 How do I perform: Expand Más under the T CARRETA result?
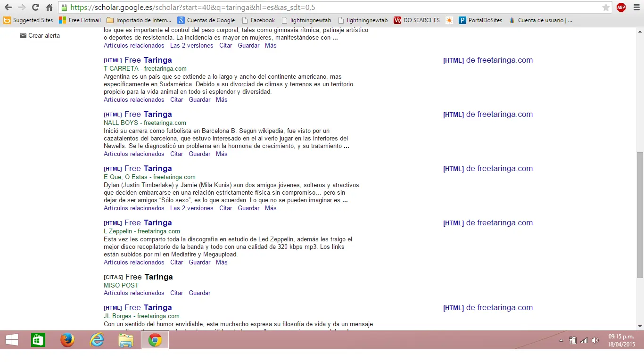[222, 99]
